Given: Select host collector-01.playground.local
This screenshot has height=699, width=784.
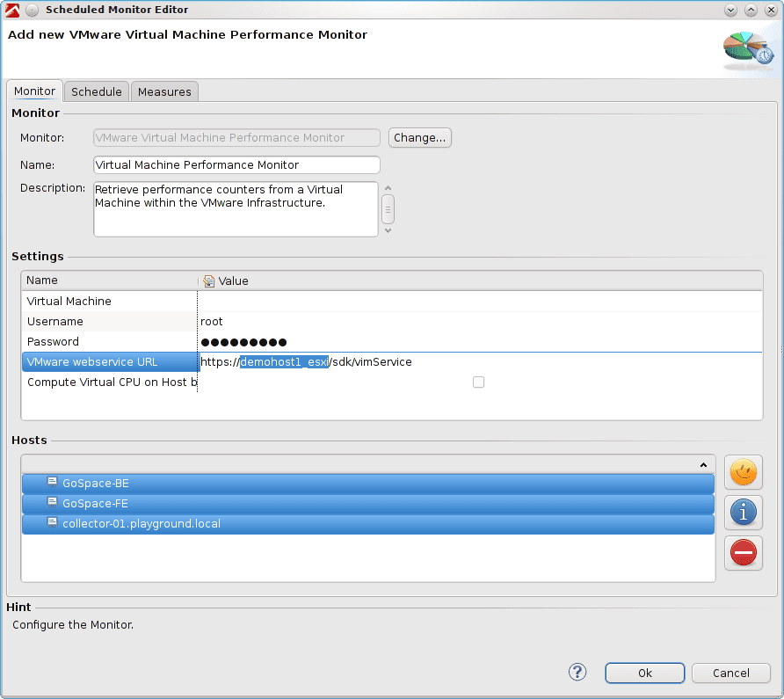Looking at the screenshot, I should (368, 524).
